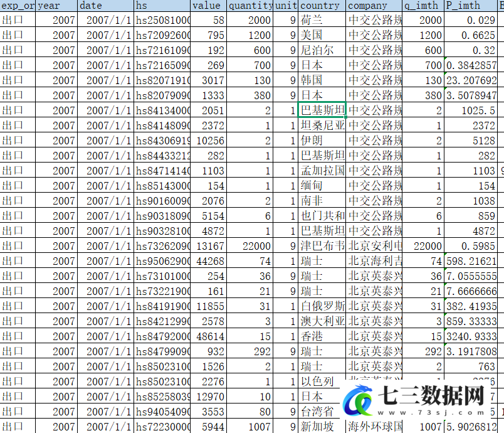Select the 'year' column header
The height and width of the screenshot is (433, 504).
coord(56,6)
